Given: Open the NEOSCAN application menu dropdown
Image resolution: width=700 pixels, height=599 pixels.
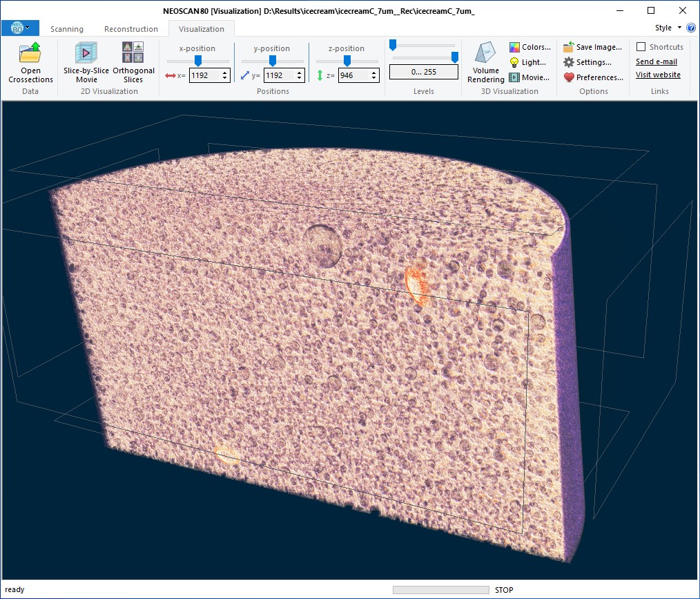Looking at the screenshot, I should point(20,28).
